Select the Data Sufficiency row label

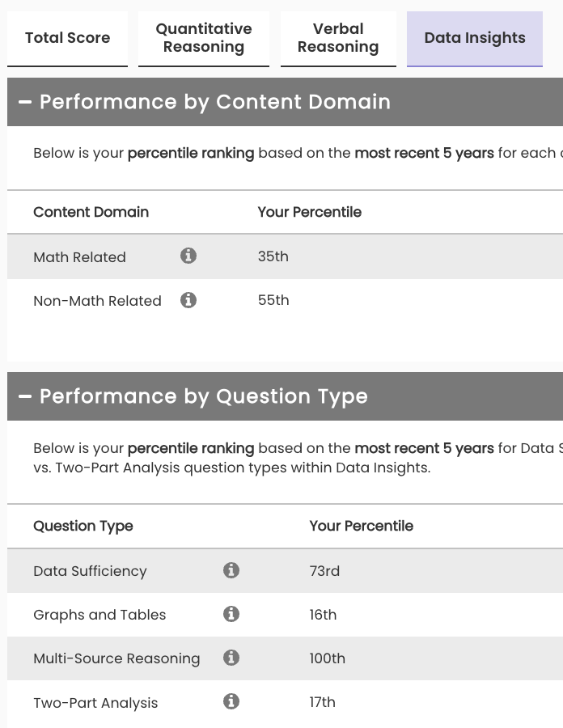click(90, 571)
